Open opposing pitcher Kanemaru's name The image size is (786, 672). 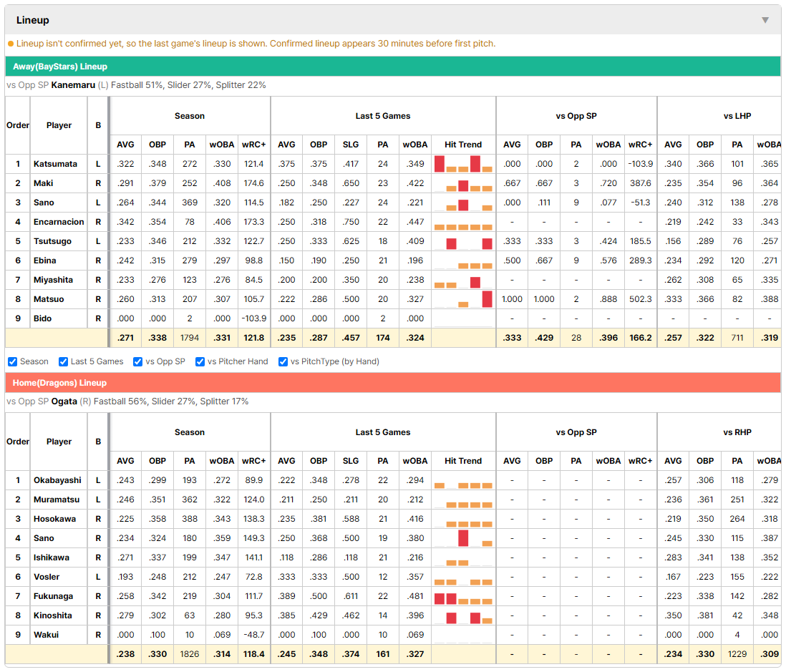pyautogui.click(x=73, y=85)
